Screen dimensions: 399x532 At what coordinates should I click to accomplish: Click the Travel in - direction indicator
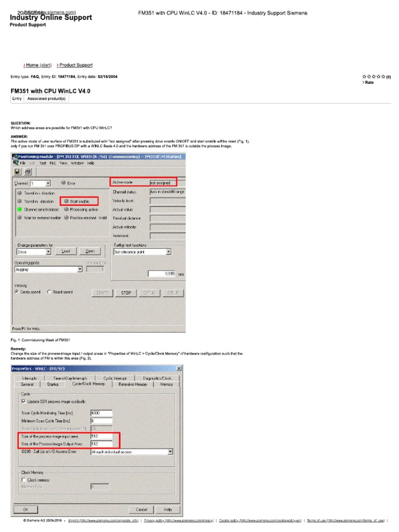coord(20,201)
